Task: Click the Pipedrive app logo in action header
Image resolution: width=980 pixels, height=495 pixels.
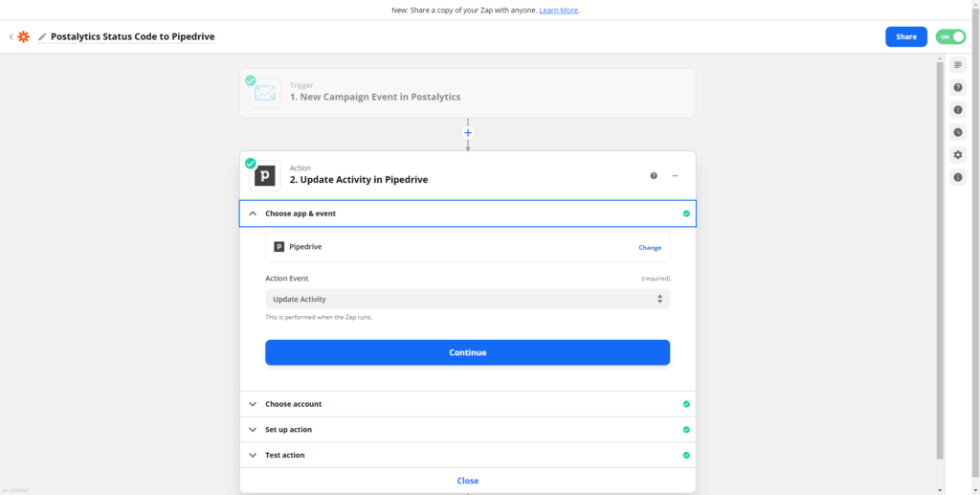Action: coord(264,175)
